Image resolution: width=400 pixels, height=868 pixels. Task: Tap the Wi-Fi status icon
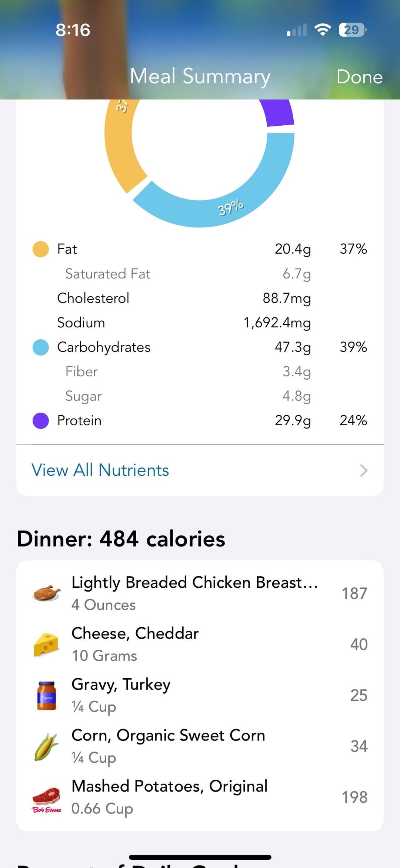[323, 30]
